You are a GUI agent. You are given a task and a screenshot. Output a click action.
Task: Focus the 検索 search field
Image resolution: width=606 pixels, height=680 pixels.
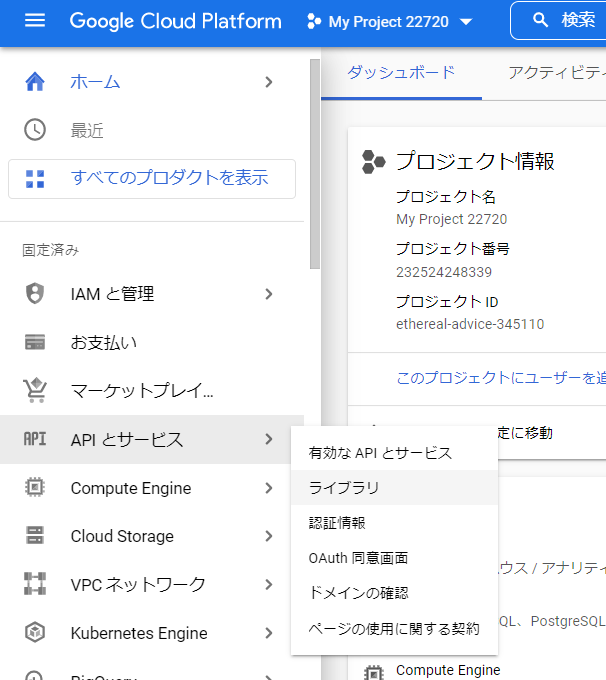(559, 20)
